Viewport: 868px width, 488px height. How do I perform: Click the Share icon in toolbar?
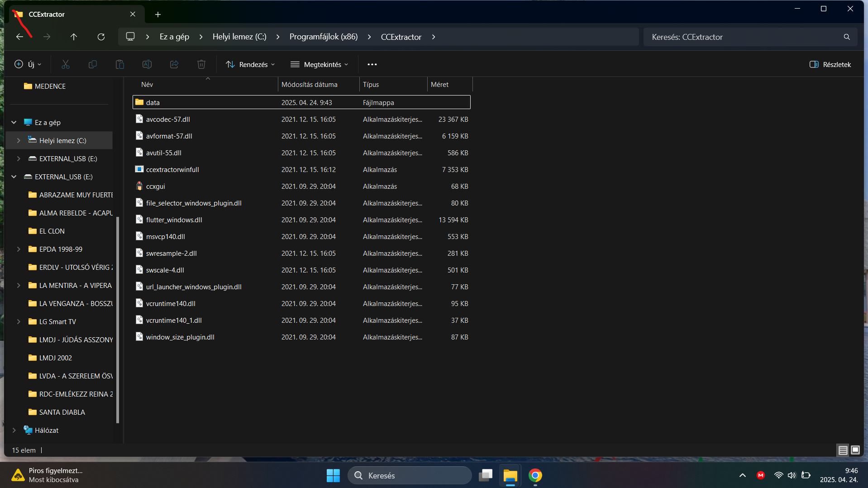click(174, 64)
